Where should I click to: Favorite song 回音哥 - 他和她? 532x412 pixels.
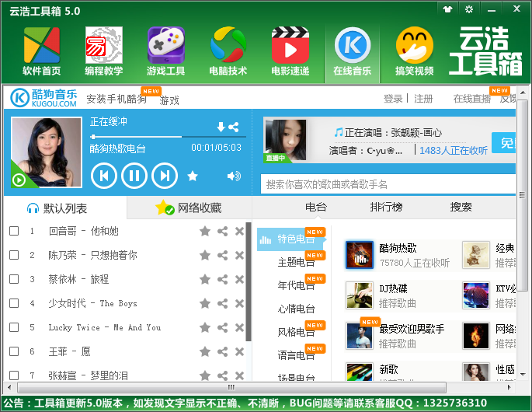click(x=205, y=232)
